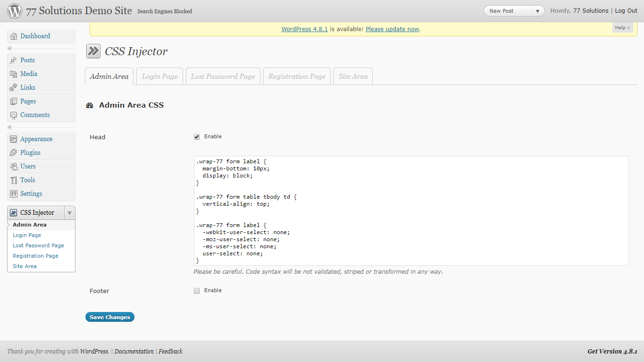The width and height of the screenshot is (644, 362).
Task: Click the Settings sliders icon
Action: tap(14, 194)
